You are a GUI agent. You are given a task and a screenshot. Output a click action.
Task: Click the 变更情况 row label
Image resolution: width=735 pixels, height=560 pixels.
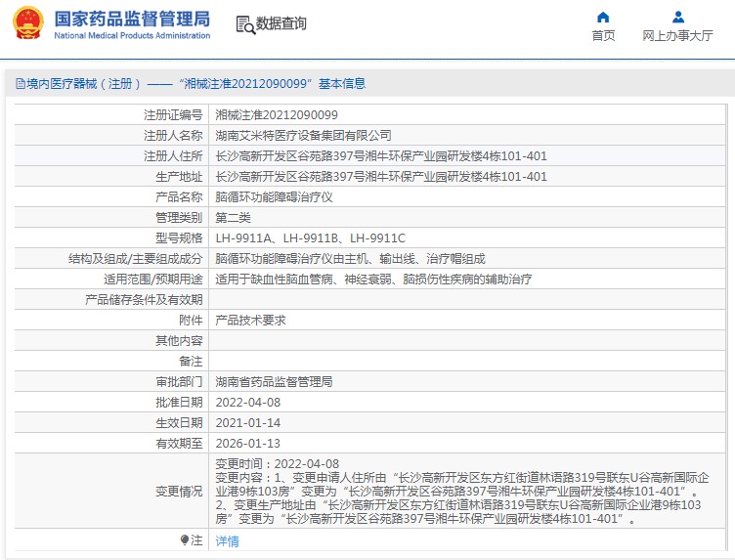point(179,491)
